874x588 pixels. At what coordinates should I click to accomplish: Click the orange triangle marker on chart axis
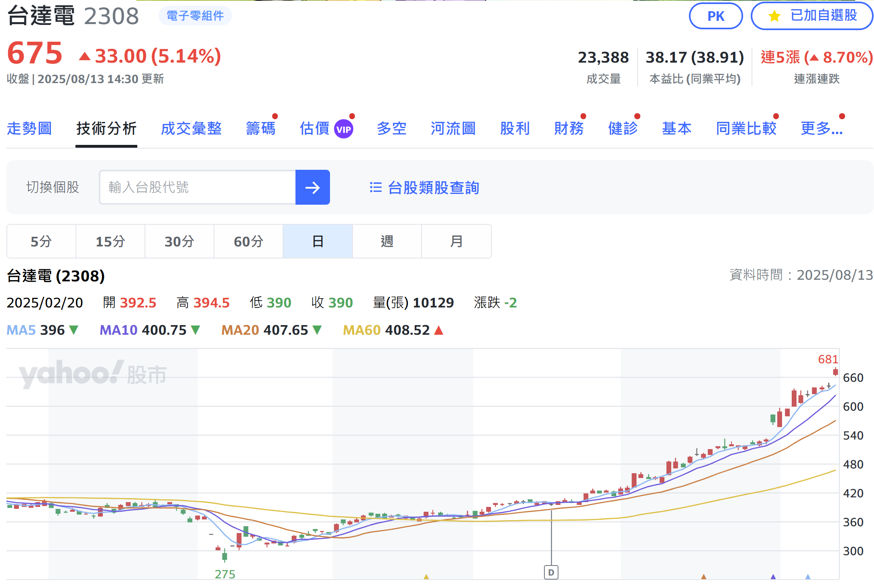click(703, 576)
